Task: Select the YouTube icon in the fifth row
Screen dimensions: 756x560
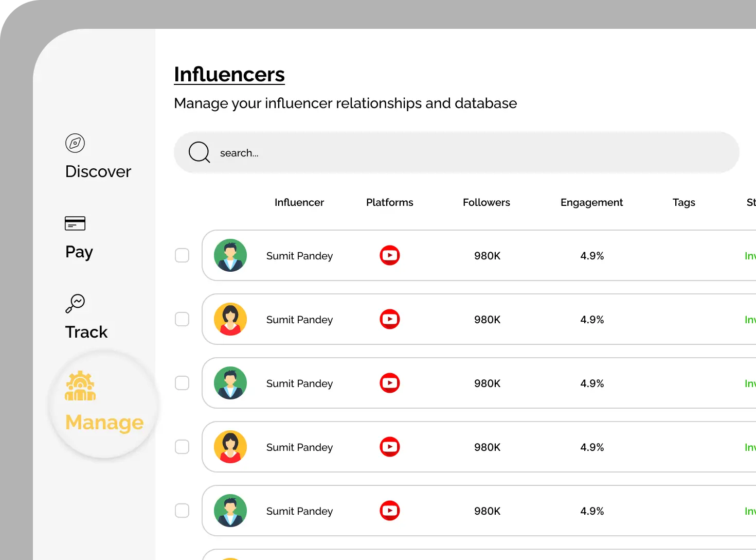Action: point(390,511)
